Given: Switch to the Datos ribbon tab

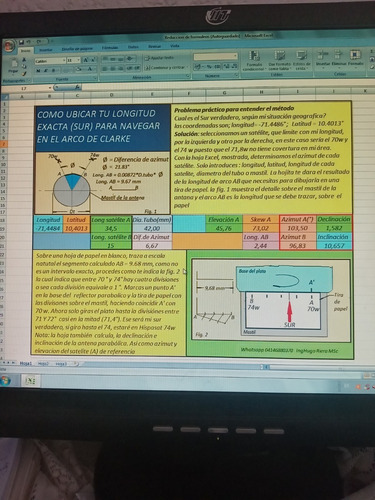Looking at the screenshot, I should (x=133, y=47).
